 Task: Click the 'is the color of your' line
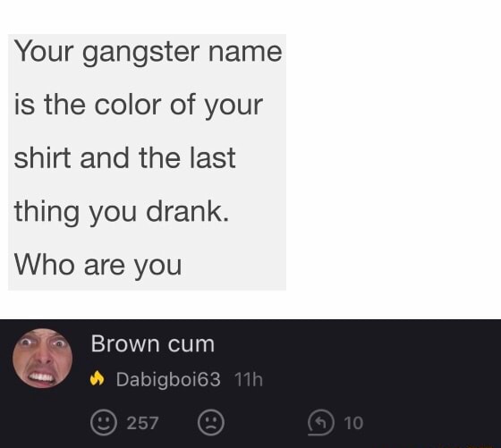[x=139, y=106]
